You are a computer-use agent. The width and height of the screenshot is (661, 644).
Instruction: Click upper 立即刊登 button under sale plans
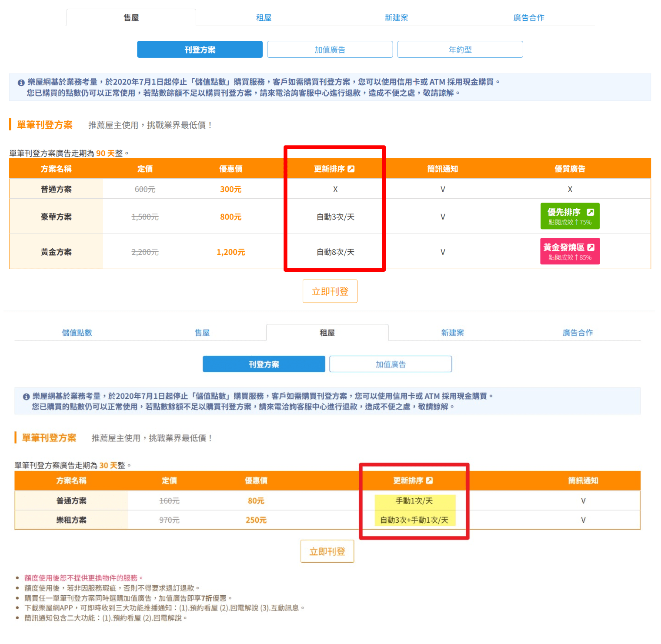pyautogui.click(x=330, y=291)
